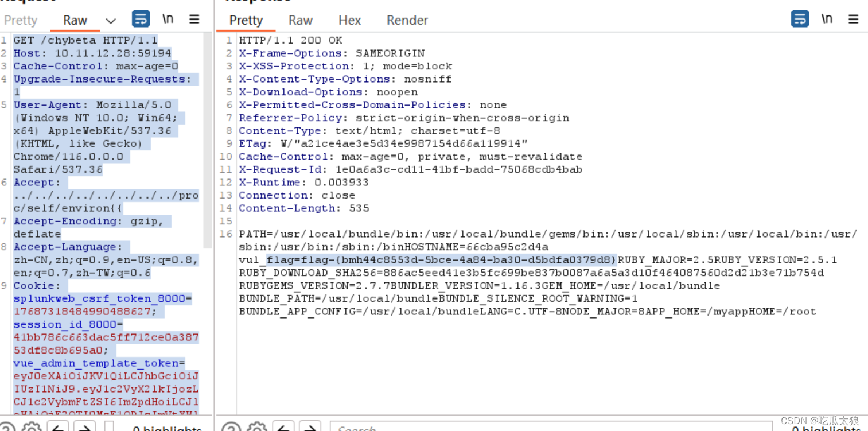Viewport: 868px width, 431px height.
Task: Open Request search settings gear
Action: (32, 427)
